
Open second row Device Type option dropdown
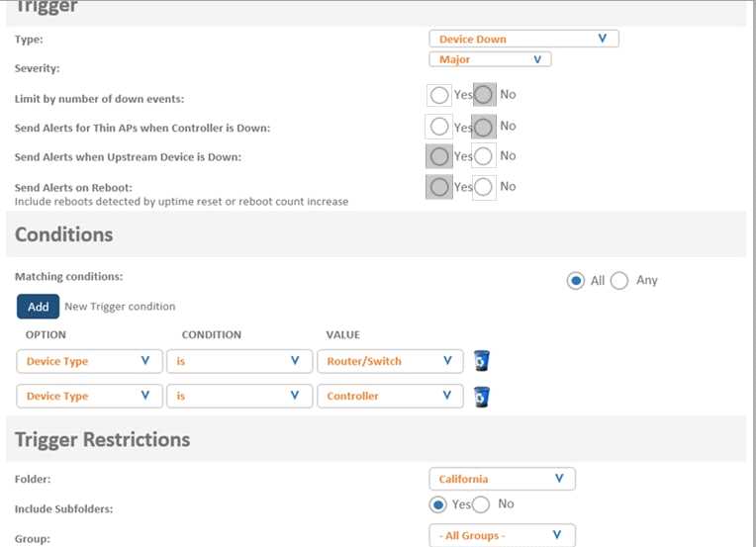89,396
